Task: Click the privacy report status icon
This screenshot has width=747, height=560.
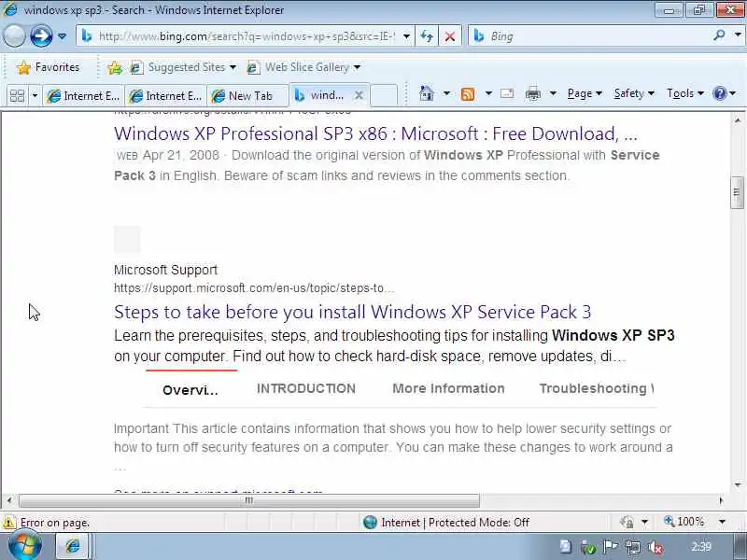Action: pos(627,523)
